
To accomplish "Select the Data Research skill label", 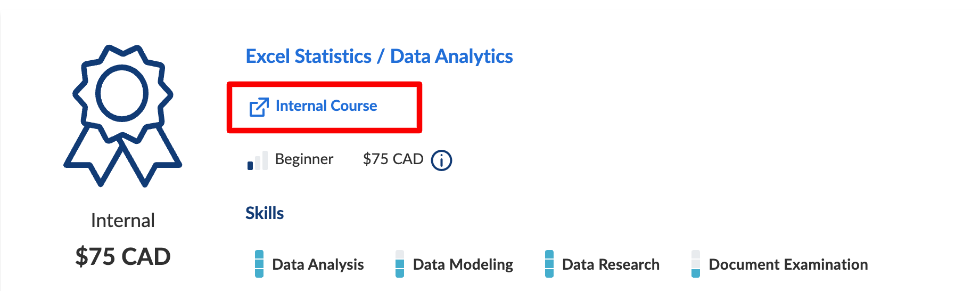I will 611,264.
